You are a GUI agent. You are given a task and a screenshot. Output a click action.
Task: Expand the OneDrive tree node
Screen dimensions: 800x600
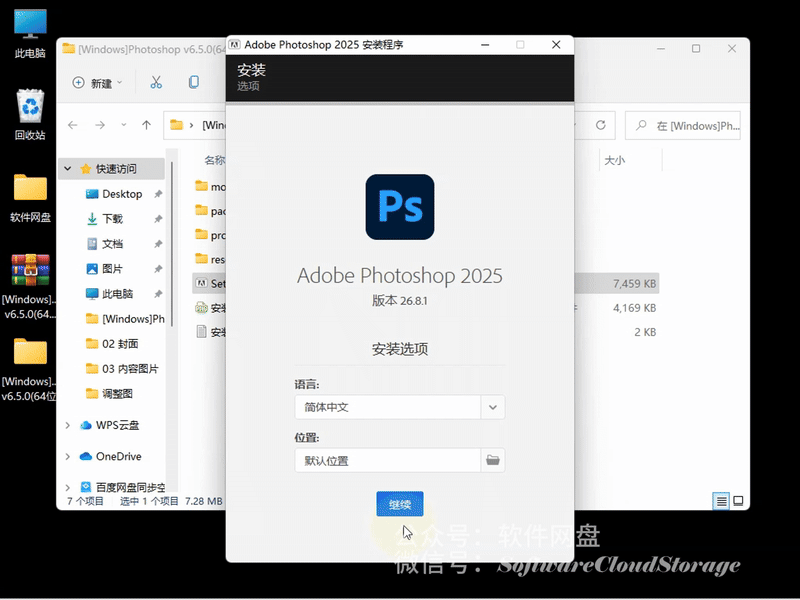pyautogui.click(x=68, y=456)
